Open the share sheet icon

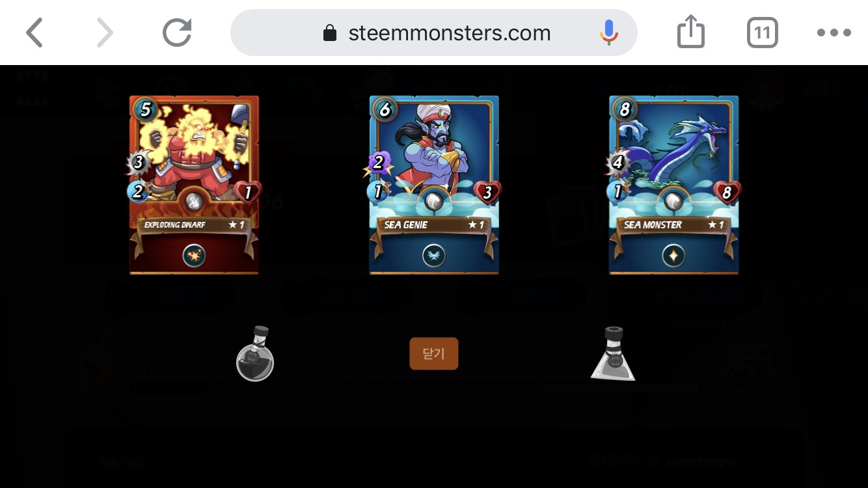pos(690,32)
